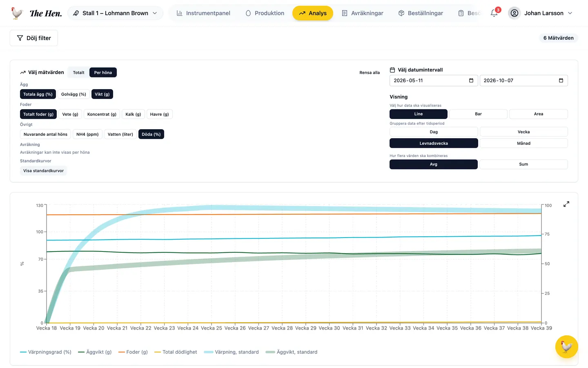Image resolution: width=588 pixels, height=368 pixels.
Task: Enable the Golvägg (%) metric
Action: click(x=73, y=94)
